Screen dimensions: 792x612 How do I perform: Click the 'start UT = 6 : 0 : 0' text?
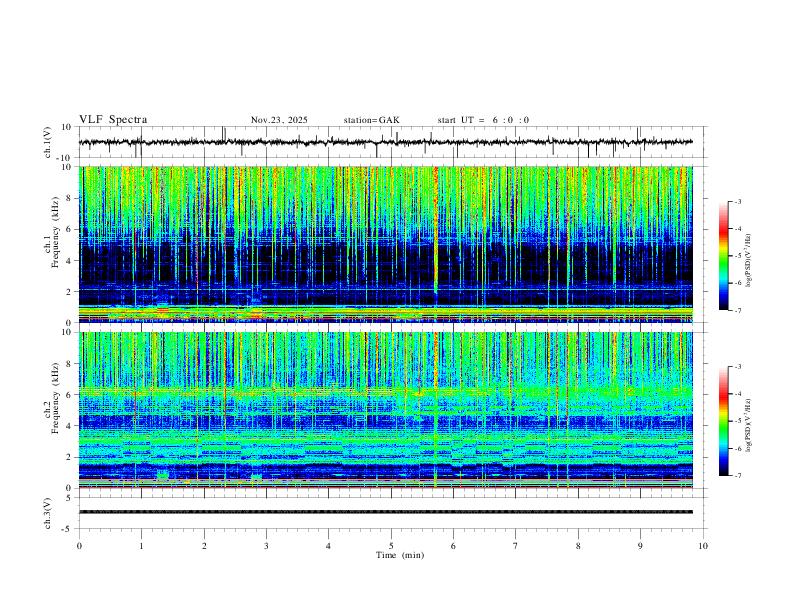coord(483,120)
